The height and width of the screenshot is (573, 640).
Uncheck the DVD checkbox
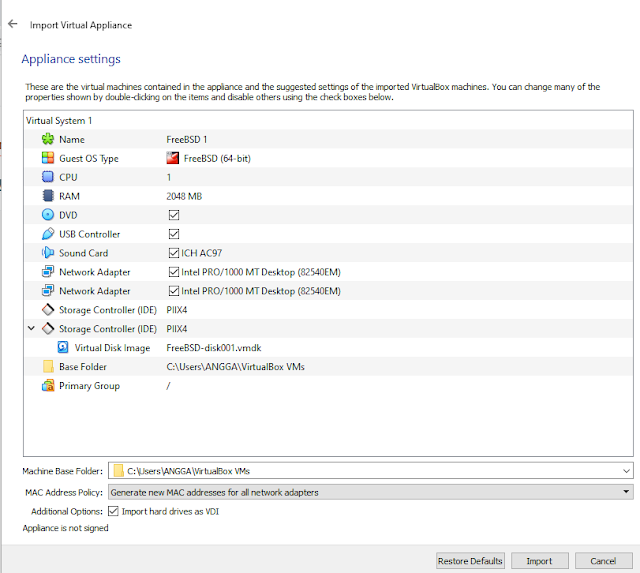174,215
